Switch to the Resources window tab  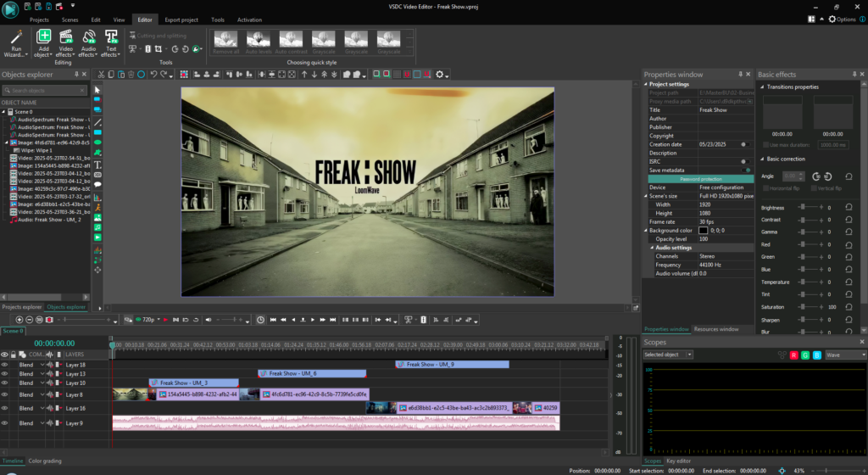click(715, 329)
